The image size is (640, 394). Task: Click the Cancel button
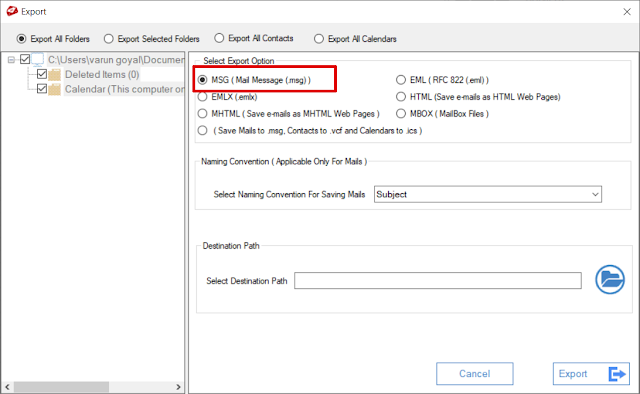[x=474, y=374]
